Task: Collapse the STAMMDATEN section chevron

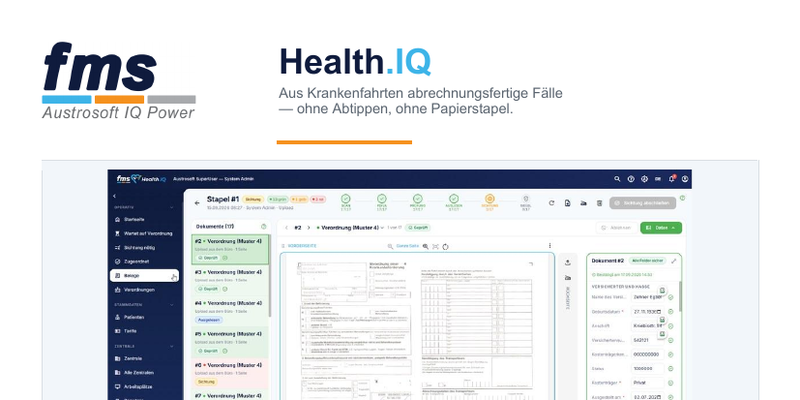Action: (x=171, y=305)
